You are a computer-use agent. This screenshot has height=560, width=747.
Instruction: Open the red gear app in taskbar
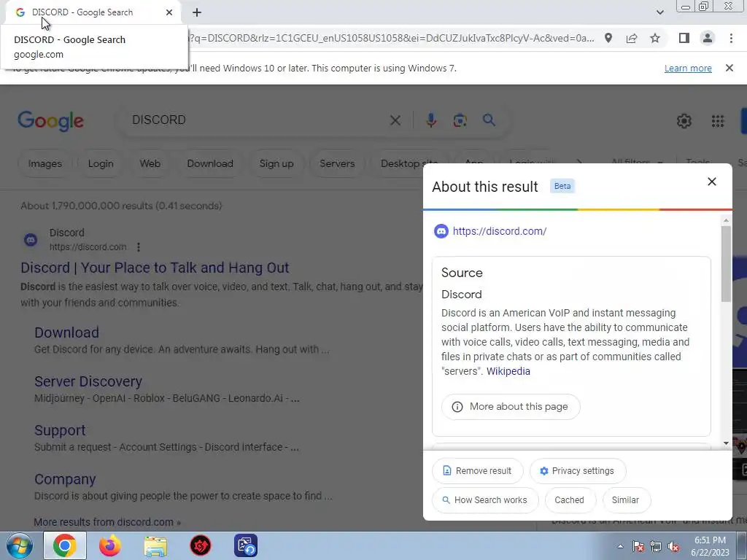[201, 545]
